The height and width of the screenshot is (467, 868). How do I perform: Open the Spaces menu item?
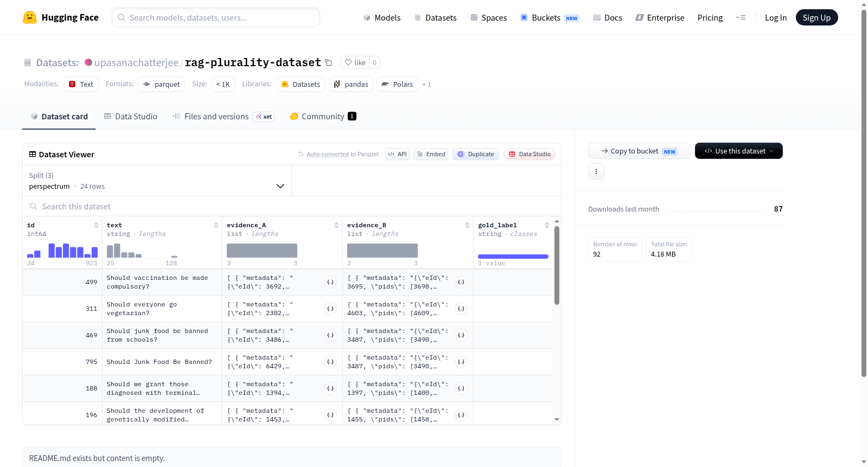(488, 17)
